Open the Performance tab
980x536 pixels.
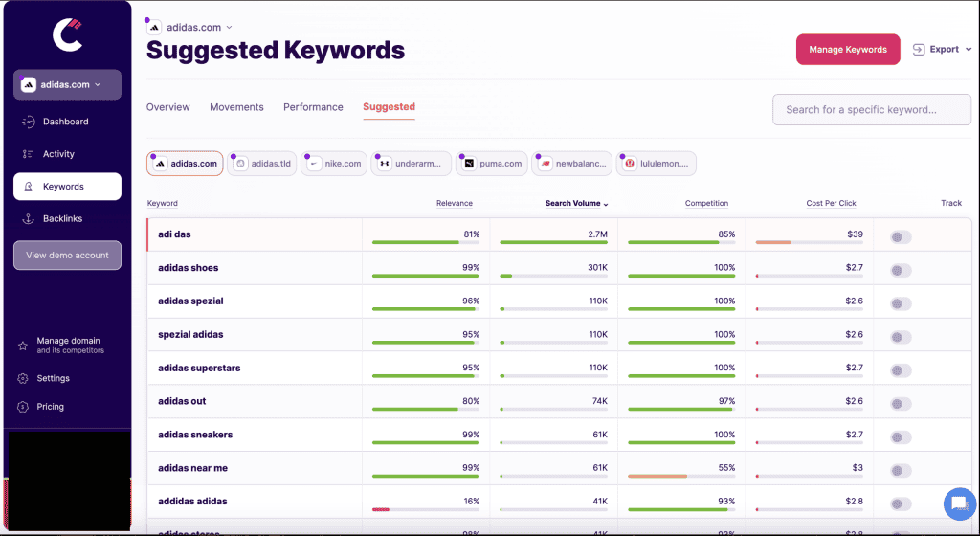click(x=313, y=107)
